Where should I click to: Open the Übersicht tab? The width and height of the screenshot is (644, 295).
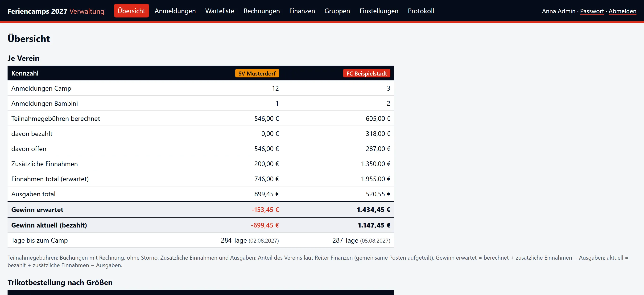(131, 11)
